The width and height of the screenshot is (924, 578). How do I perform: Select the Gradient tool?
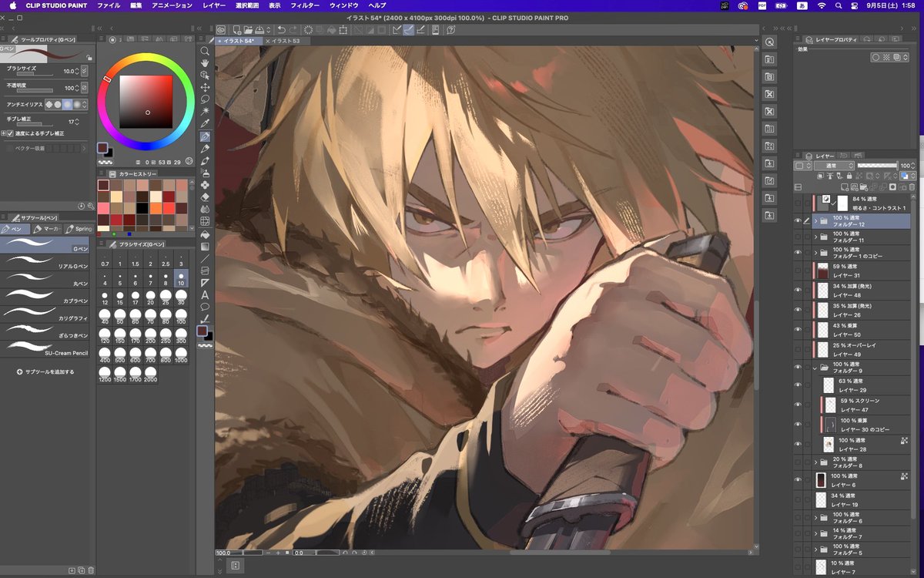(206, 247)
